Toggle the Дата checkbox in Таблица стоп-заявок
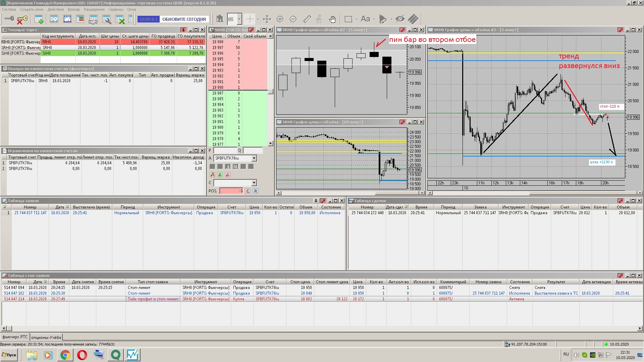The height and width of the screenshot is (362, 644). click(46, 282)
